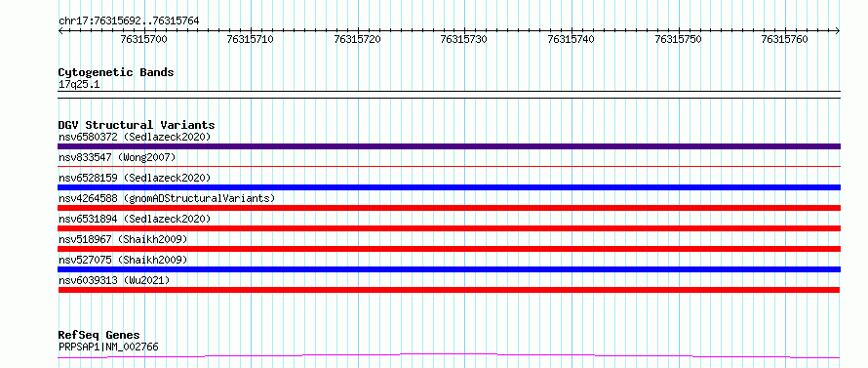Select the red bar under nsv6531894
This screenshot has height=368, width=868.
449,228
